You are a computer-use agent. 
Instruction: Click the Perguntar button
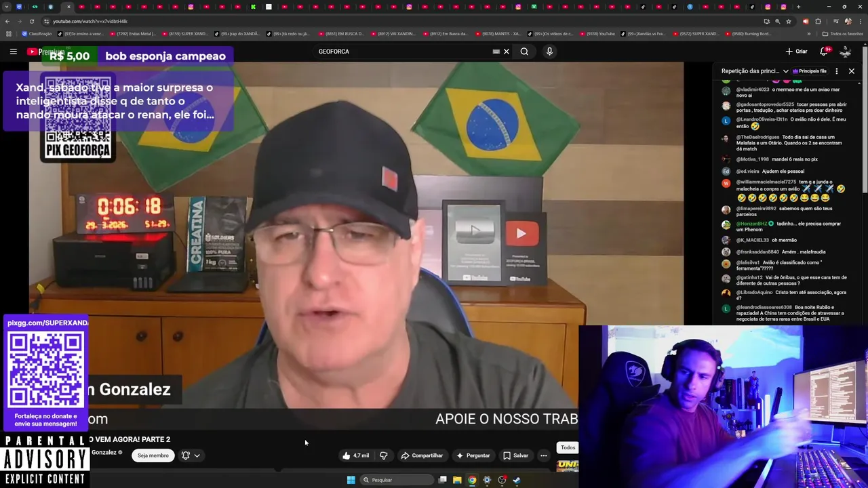pos(473,455)
